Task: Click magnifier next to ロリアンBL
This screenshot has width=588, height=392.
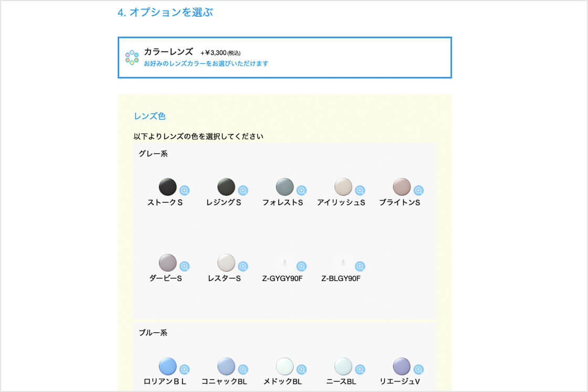Action: [x=184, y=369]
